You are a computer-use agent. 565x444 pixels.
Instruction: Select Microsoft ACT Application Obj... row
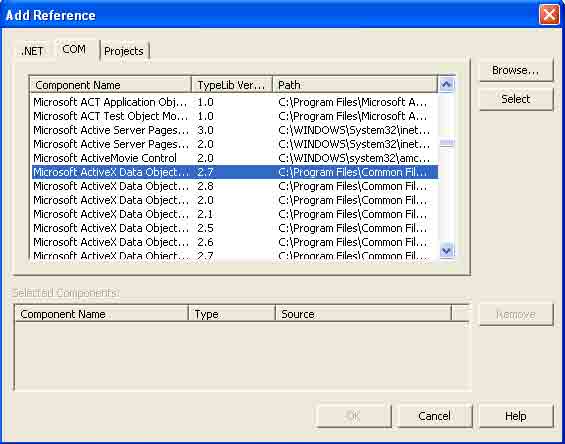(235, 102)
